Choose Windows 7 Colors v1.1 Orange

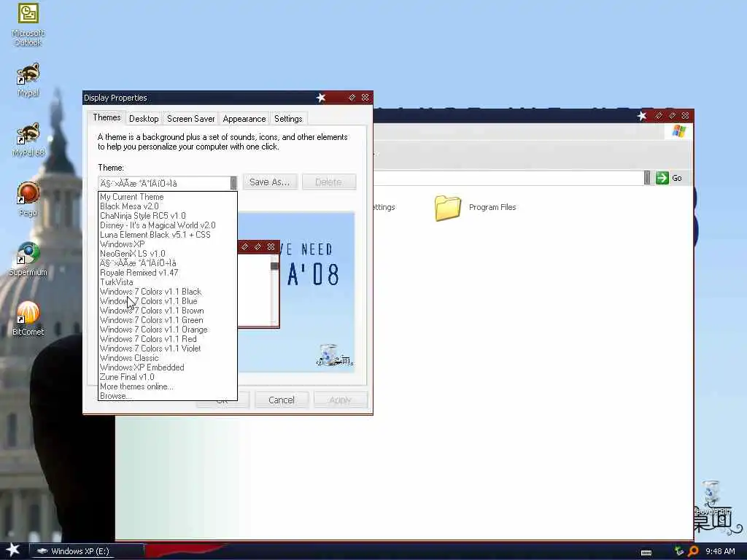pos(167,330)
